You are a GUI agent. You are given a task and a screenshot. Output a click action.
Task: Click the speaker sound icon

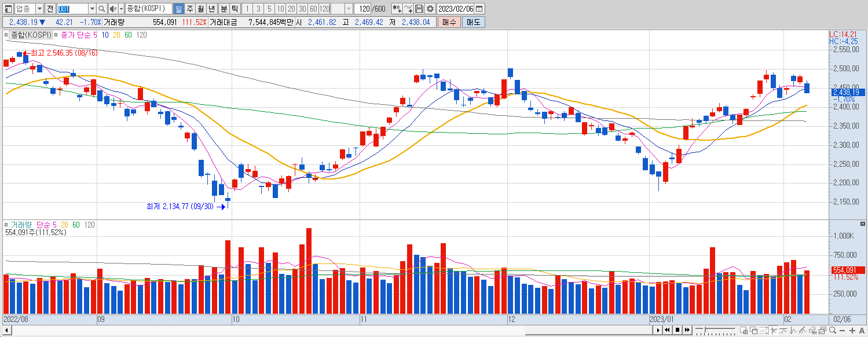coord(113,9)
